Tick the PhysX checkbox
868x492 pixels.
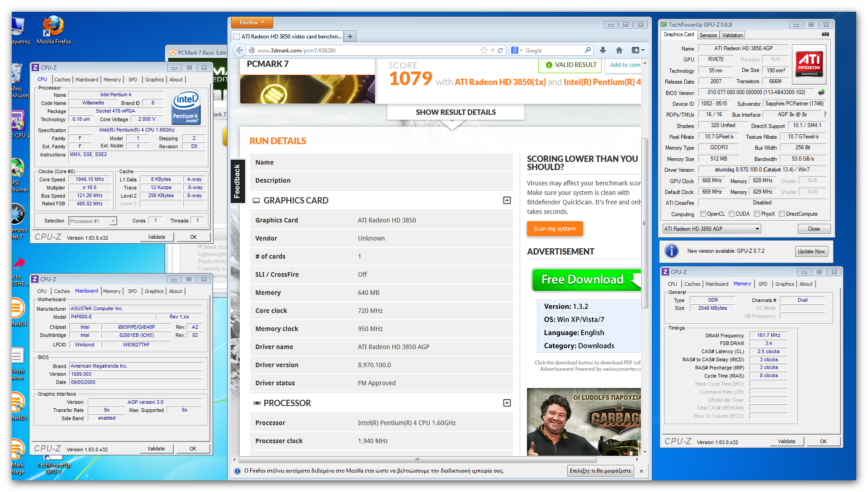757,214
